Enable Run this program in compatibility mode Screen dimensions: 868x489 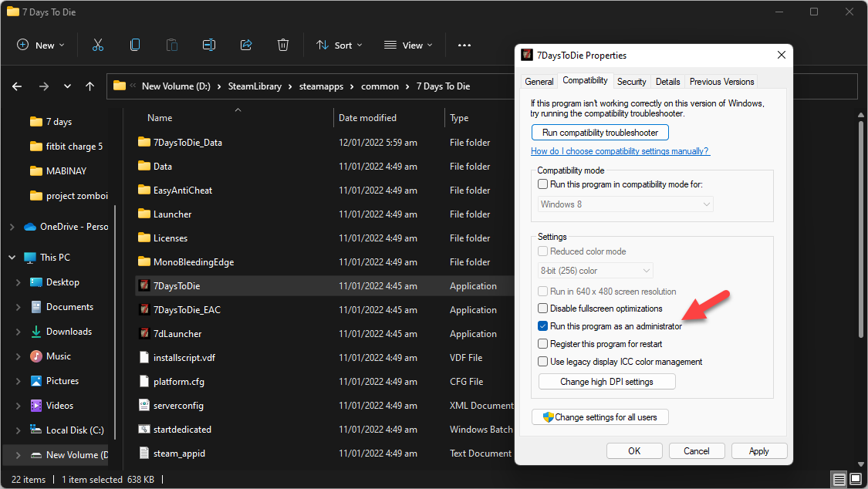[x=542, y=184]
